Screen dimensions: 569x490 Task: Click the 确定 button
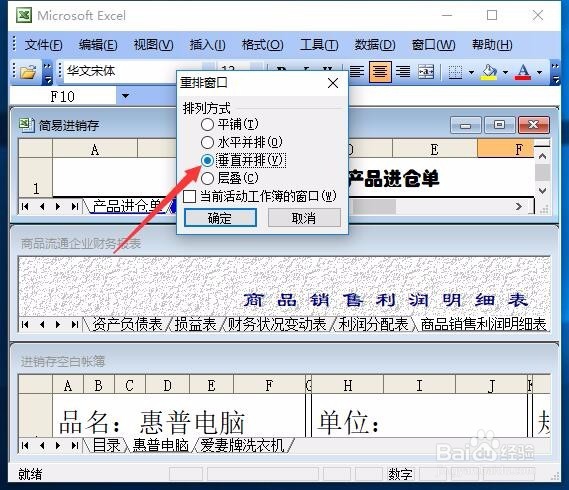click(x=220, y=218)
